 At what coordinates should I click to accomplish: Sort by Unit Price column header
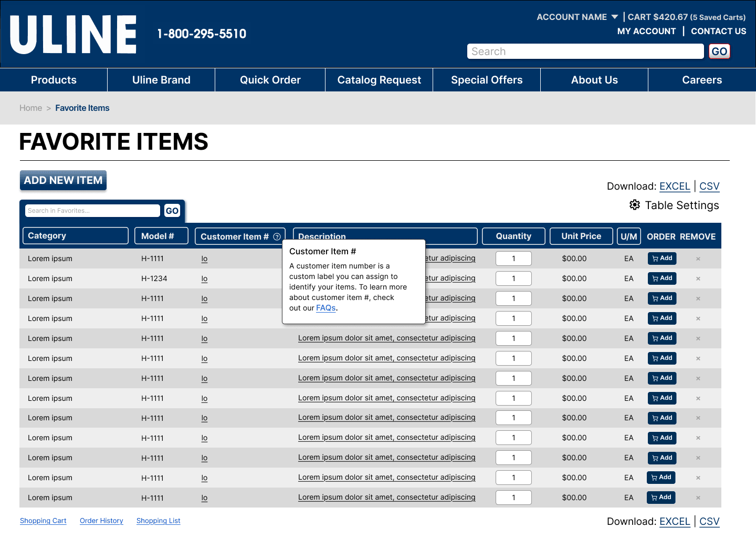coord(581,236)
